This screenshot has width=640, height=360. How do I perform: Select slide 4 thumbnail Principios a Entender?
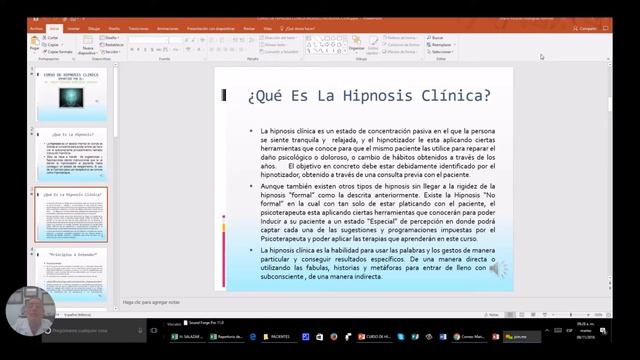click(x=72, y=274)
